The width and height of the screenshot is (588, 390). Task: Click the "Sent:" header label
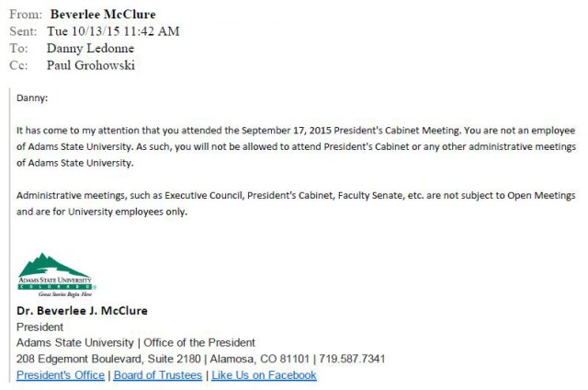27,31
